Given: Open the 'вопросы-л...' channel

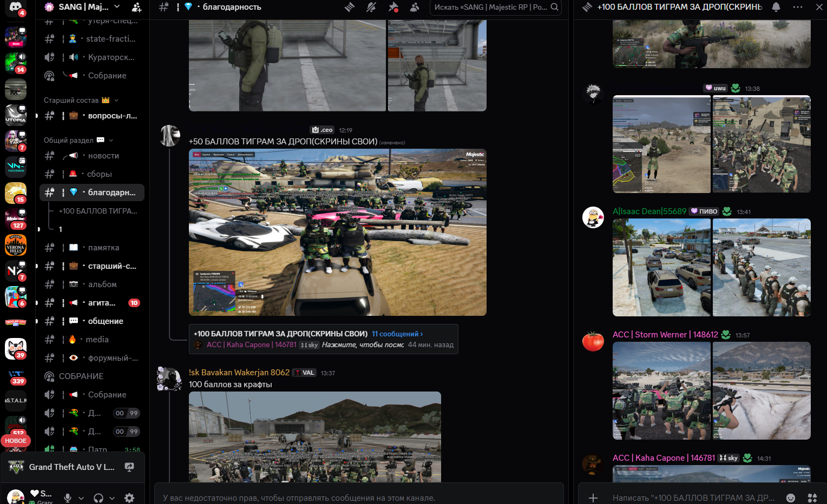Looking at the screenshot, I should tap(92, 116).
